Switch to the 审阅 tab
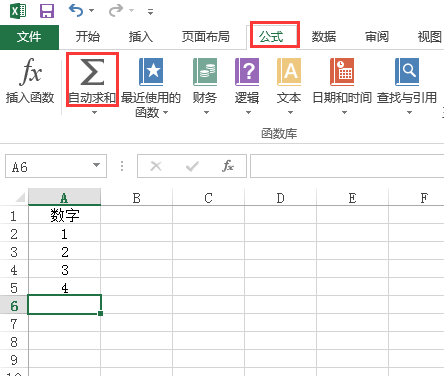Viewport: 444px width, 376px height. point(377,37)
